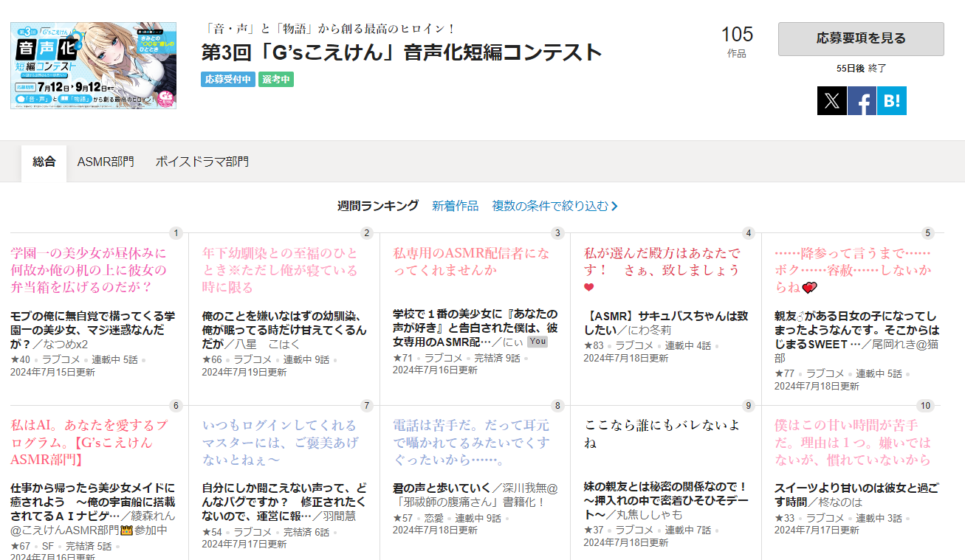Image resolution: width=965 pixels, height=560 pixels.
Task: Open the contest banner thumbnail
Action: [x=93, y=66]
